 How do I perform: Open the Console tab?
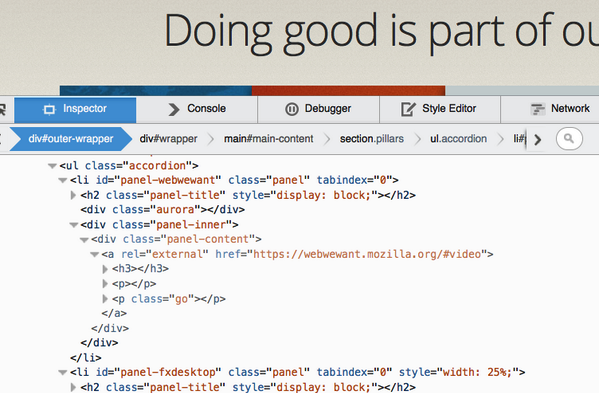pyautogui.click(x=197, y=110)
